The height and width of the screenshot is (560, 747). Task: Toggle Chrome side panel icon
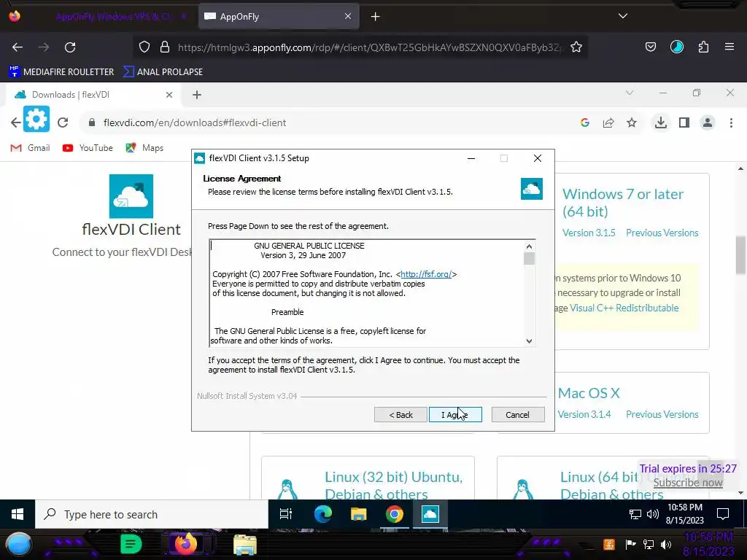click(x=684, y=122)
